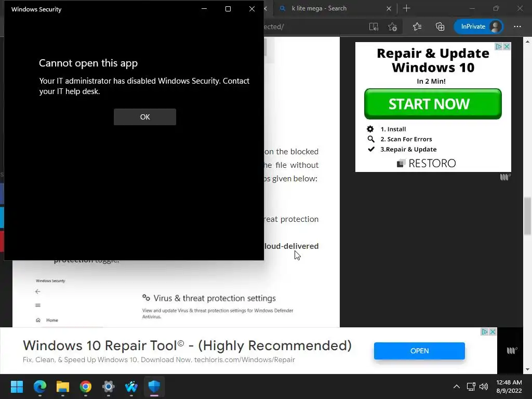Image resolution: width=532 pixels, height=399 pixels.
Task: Click OPEN on Windows 10 Repair Tool ad
Action: click(x=419, y=351)
